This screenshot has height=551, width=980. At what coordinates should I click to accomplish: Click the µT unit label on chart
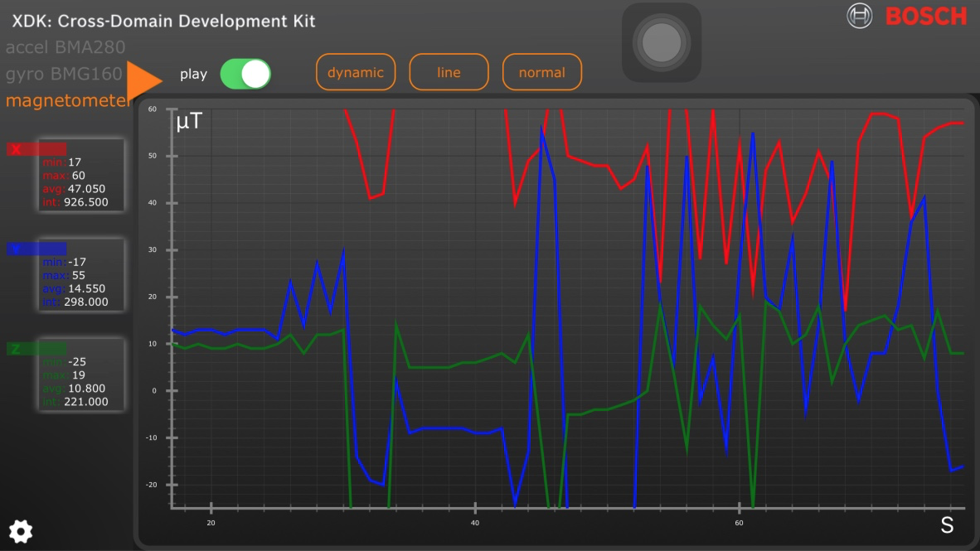coord(188,122)
